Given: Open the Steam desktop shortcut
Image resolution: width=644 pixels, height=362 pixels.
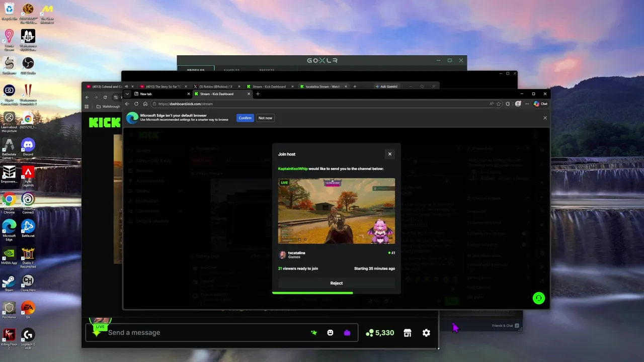Looking at the screenshot, I should [x=9, y=283].
